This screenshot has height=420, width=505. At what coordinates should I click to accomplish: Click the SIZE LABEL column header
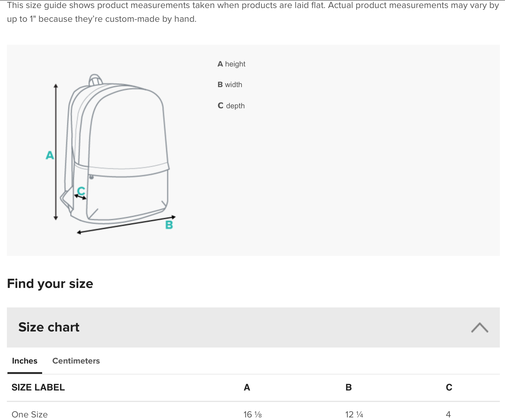[x=38, y=387]
